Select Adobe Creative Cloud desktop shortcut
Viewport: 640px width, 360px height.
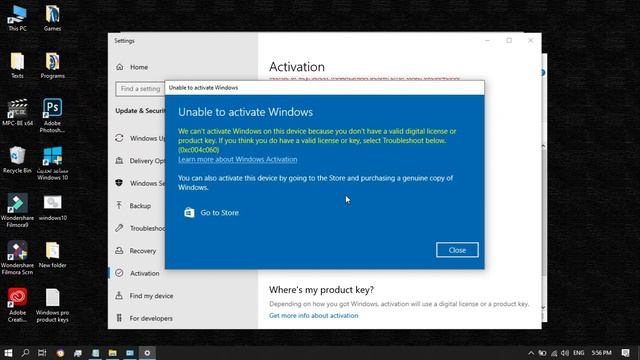pyautogui.click(x=17, y=305)
